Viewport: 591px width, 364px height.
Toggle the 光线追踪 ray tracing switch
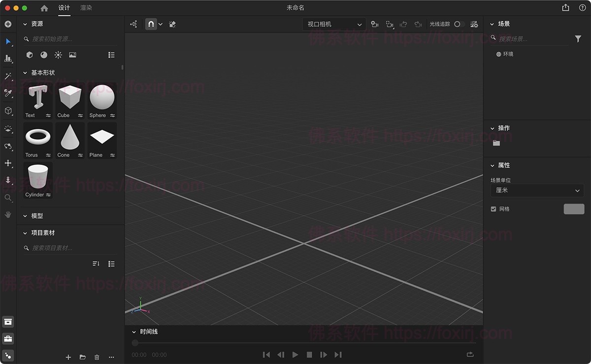coord(459,24)
